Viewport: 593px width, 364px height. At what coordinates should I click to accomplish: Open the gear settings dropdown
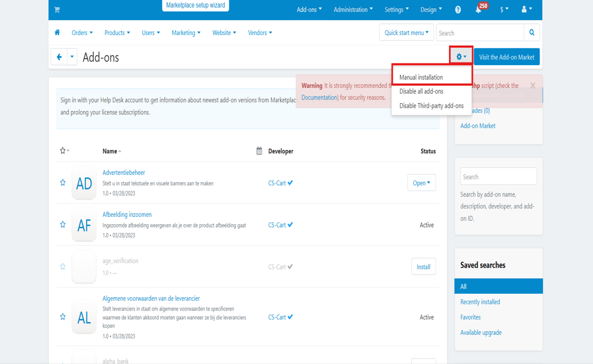461,56
